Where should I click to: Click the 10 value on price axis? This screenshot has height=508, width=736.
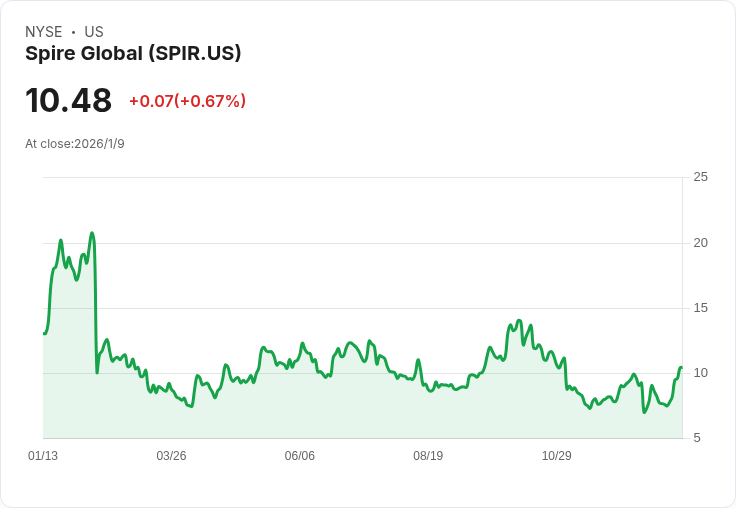(701, 373)
